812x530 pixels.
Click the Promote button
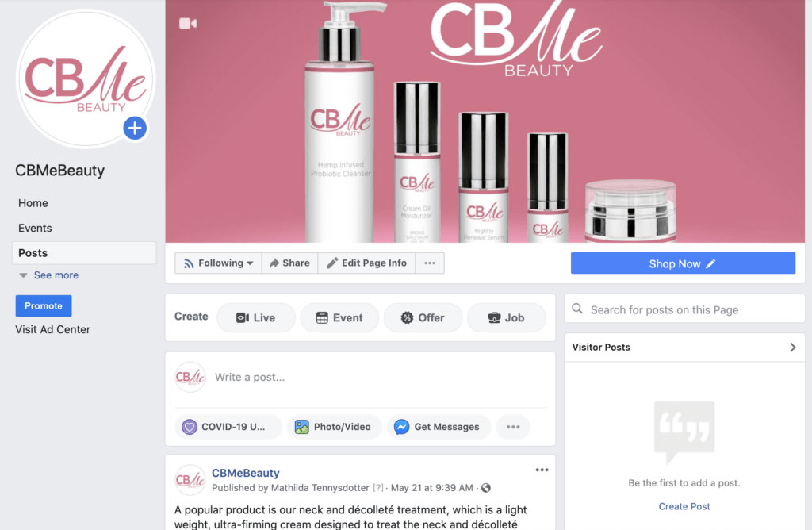(44, 305)
